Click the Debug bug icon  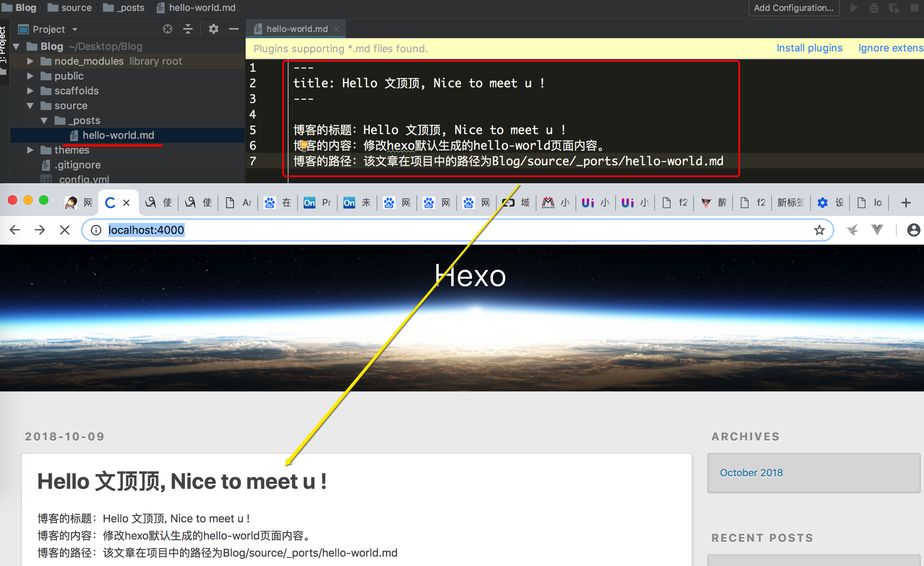874,8
